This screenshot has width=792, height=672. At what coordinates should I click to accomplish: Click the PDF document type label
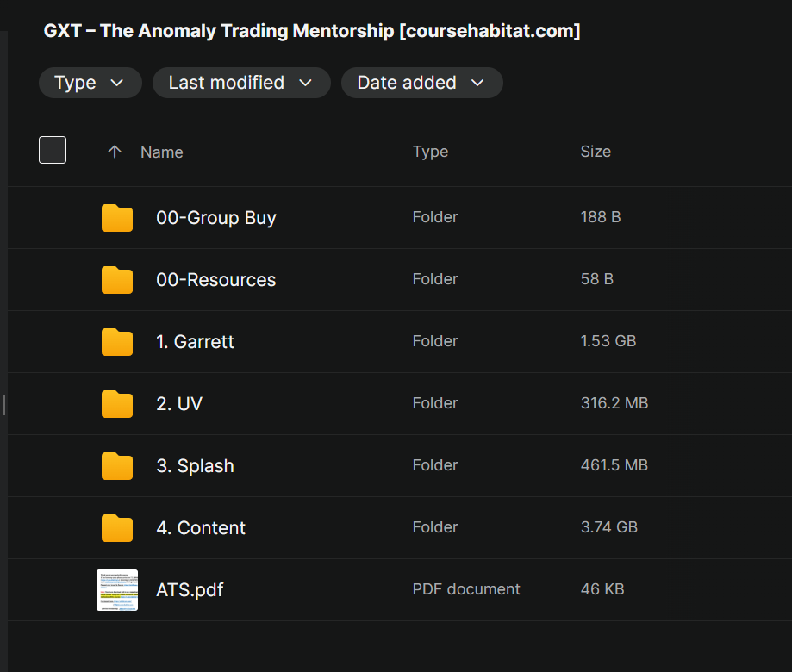pyautogui.click(x=466, y=589)
